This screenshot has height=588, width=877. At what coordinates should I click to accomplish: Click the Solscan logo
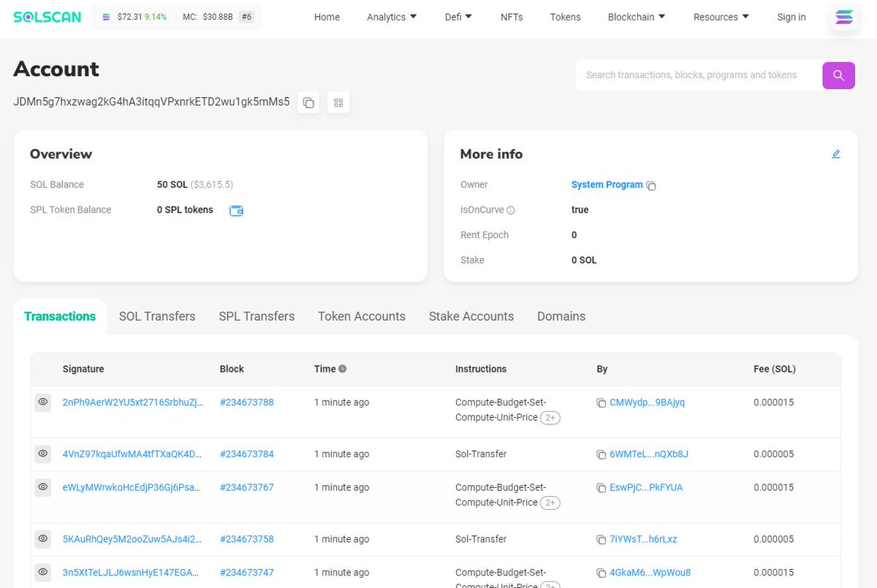coord(48,16)
